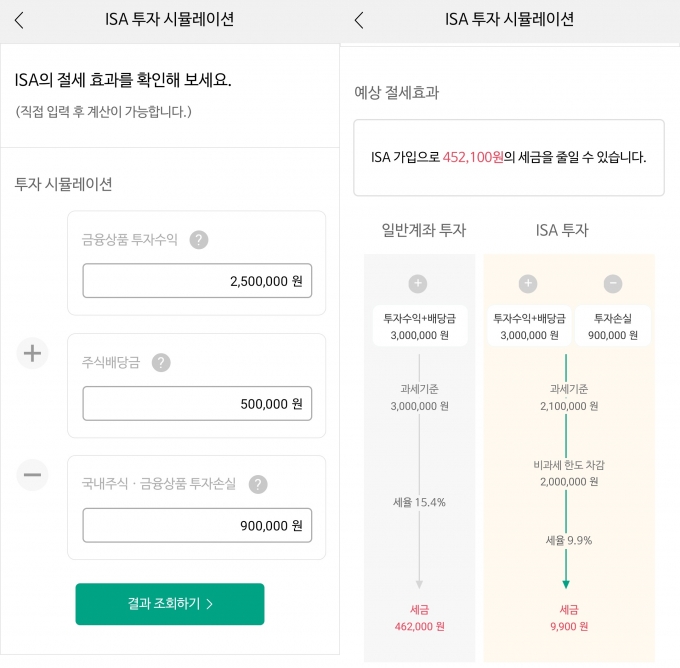Click 투자수익+배당금 box in 일반계좌 column
680x668 pixels.
coord(420,326)
